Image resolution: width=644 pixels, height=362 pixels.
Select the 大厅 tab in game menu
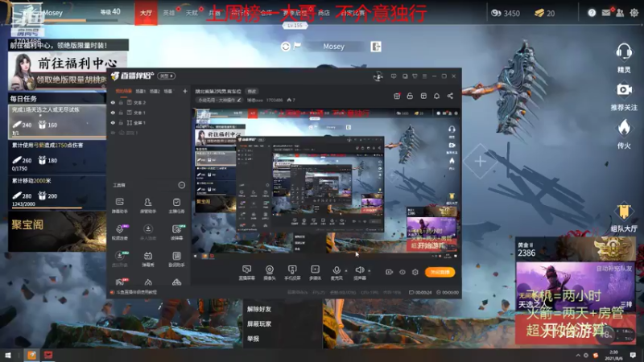(x=146, y=13)
